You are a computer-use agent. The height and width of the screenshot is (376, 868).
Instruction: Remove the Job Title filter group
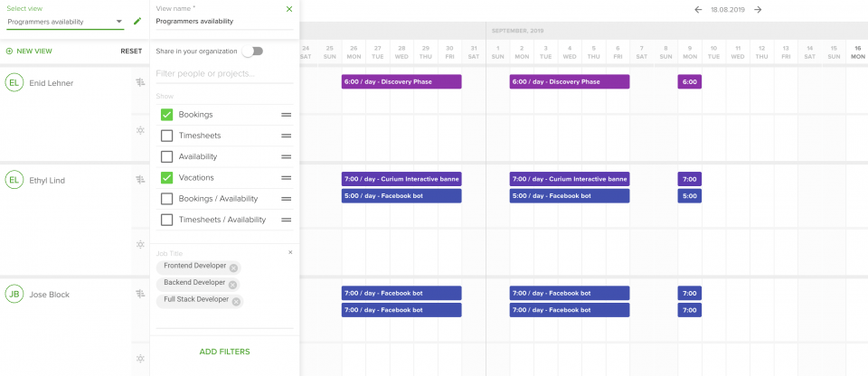pyautogui.click(x=290, y=252)
